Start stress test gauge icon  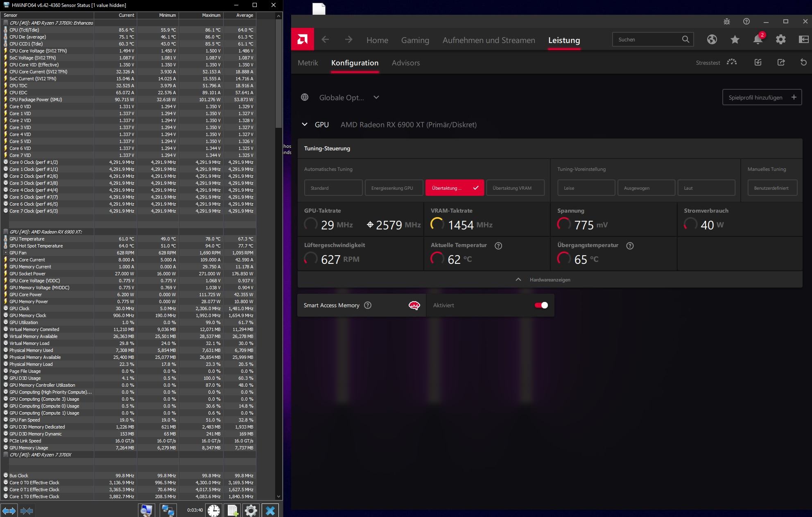click(x=732, y=62)
